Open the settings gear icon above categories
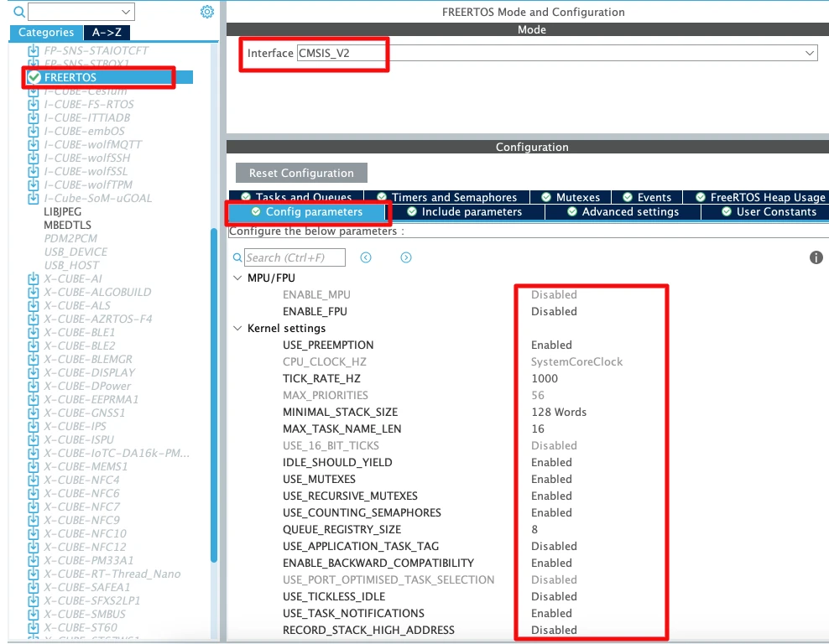The image size is (829, 644). click(207, 12)
